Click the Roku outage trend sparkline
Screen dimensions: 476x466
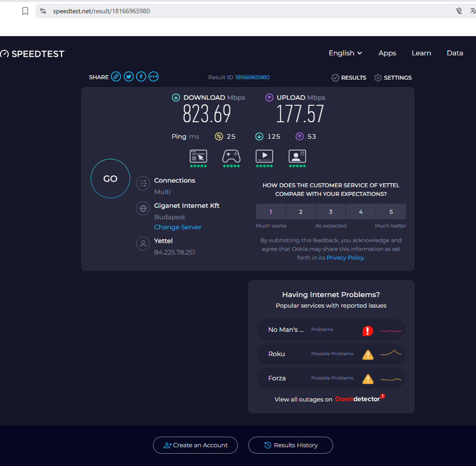tap(391, 353)
